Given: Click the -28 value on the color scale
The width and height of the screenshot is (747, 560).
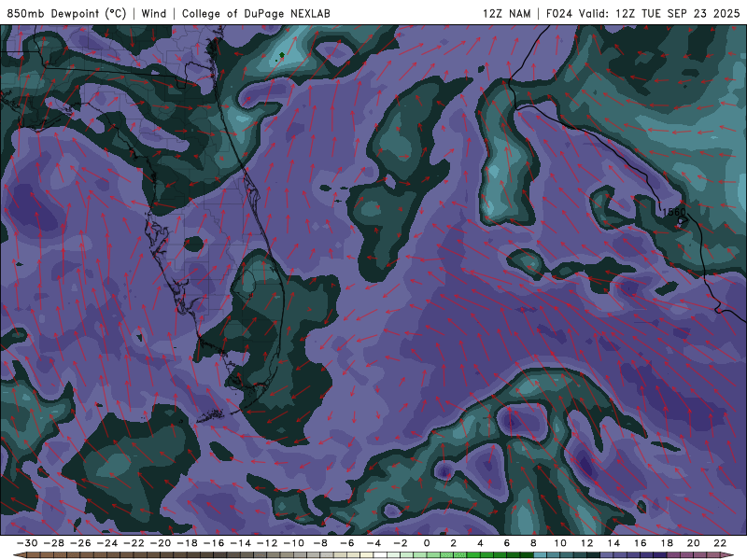Looking at the screenshot, I should (x=54, y=543).
